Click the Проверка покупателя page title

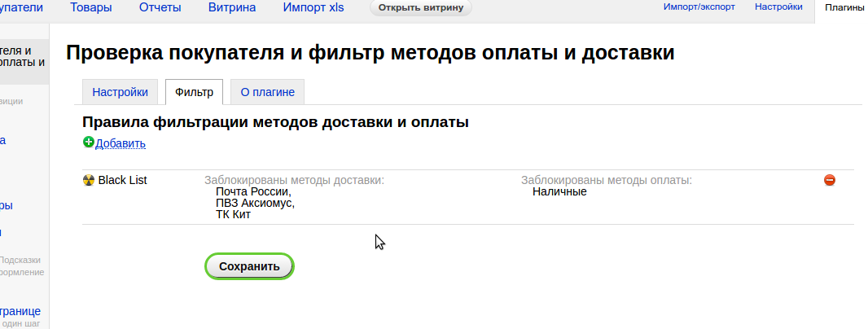(x=370, y=53)
